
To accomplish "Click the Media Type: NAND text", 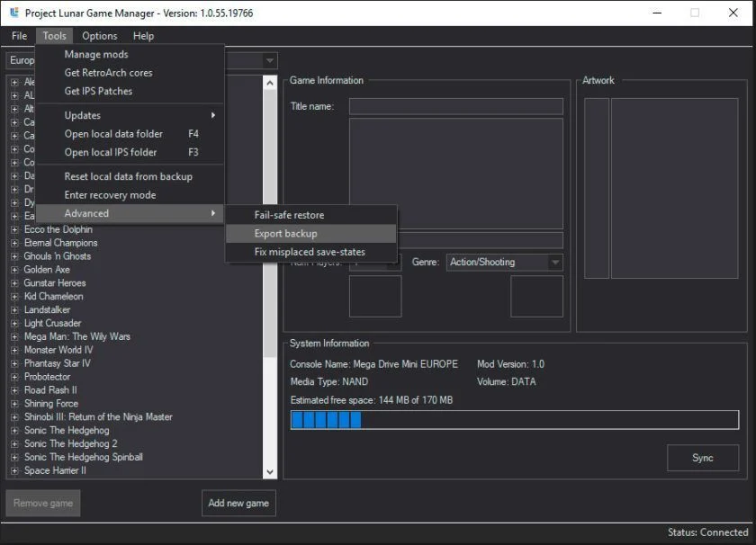I will 328,382.
